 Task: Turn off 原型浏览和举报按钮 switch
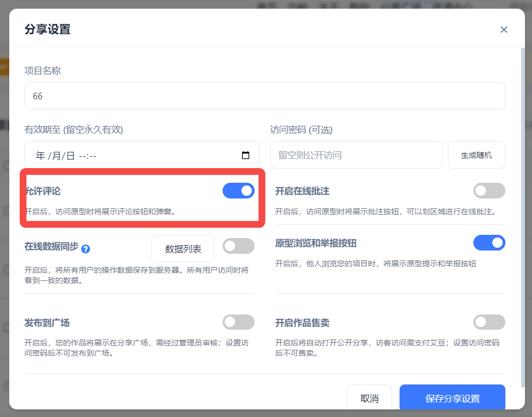pos(489,243)
